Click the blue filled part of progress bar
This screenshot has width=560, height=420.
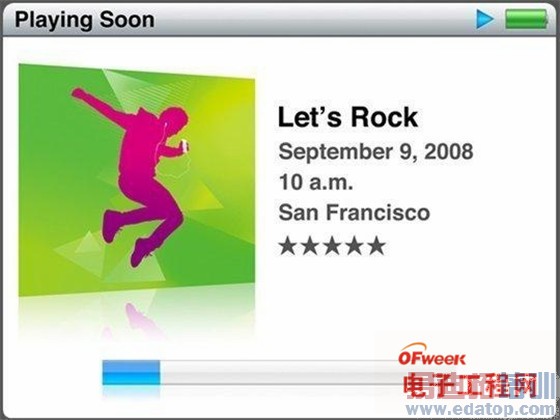pos(131,372)
